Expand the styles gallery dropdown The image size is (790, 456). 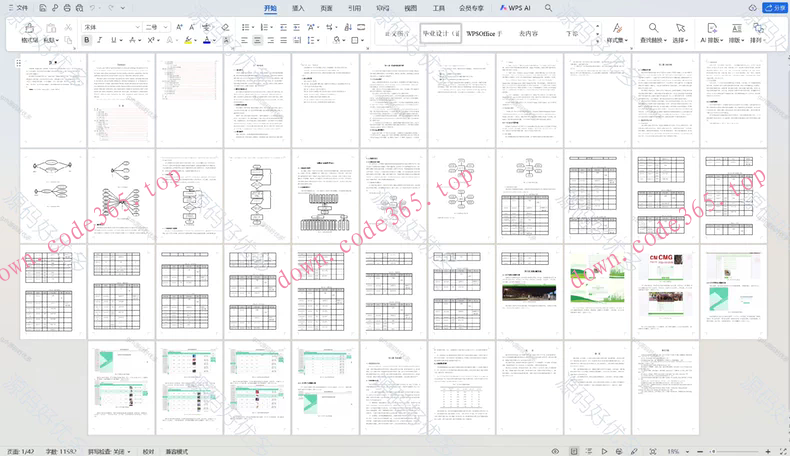point(595,42)
